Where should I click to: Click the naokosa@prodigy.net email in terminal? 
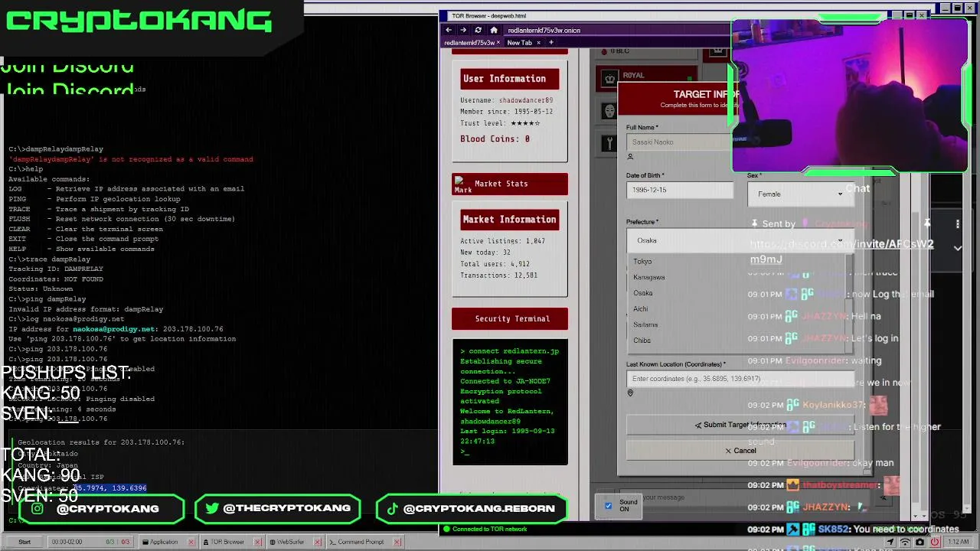point(114,329)
